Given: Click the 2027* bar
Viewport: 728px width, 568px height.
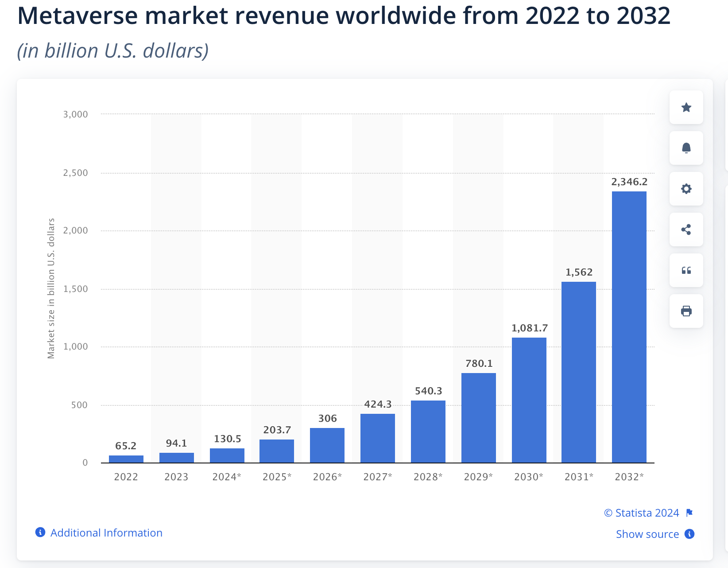Looking at the screenshot, I should coord(378,438).
